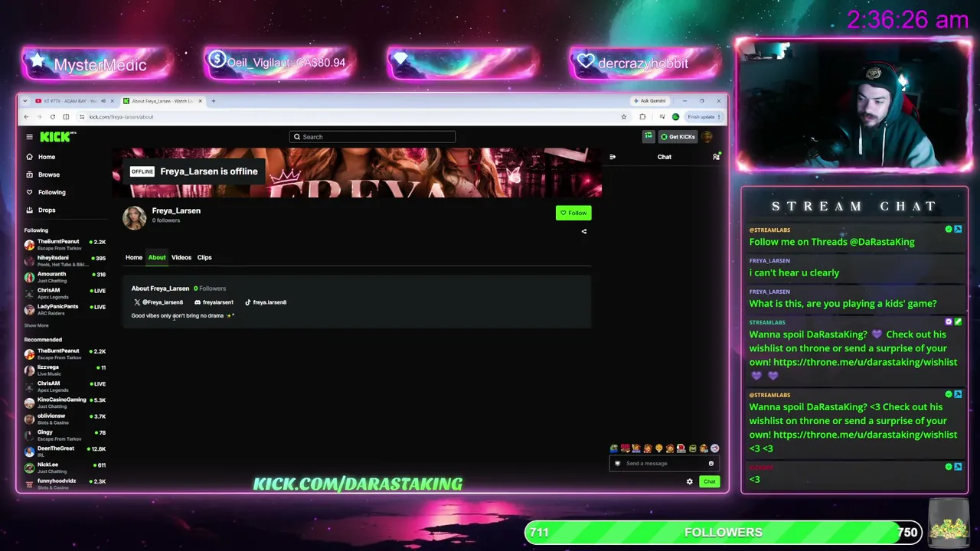Focus the Send a message chat input
Image resolution: width=980 pixels, height=551 pixels.
665,463
